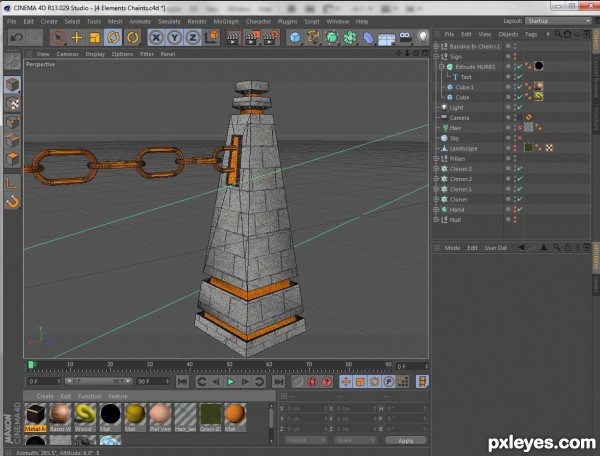600x456 pixels.
Task: Select the Metal-M material swatch
Action: click(x=36, y=417)
